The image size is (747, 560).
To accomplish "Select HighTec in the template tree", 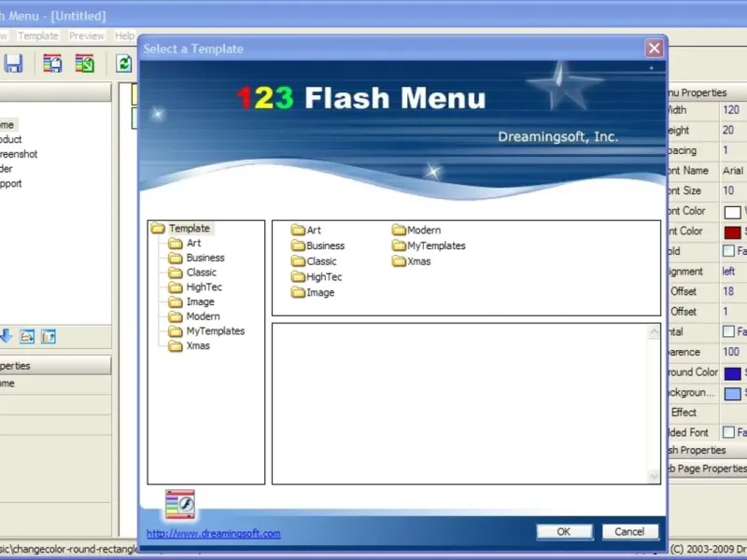I will (204, 287).
